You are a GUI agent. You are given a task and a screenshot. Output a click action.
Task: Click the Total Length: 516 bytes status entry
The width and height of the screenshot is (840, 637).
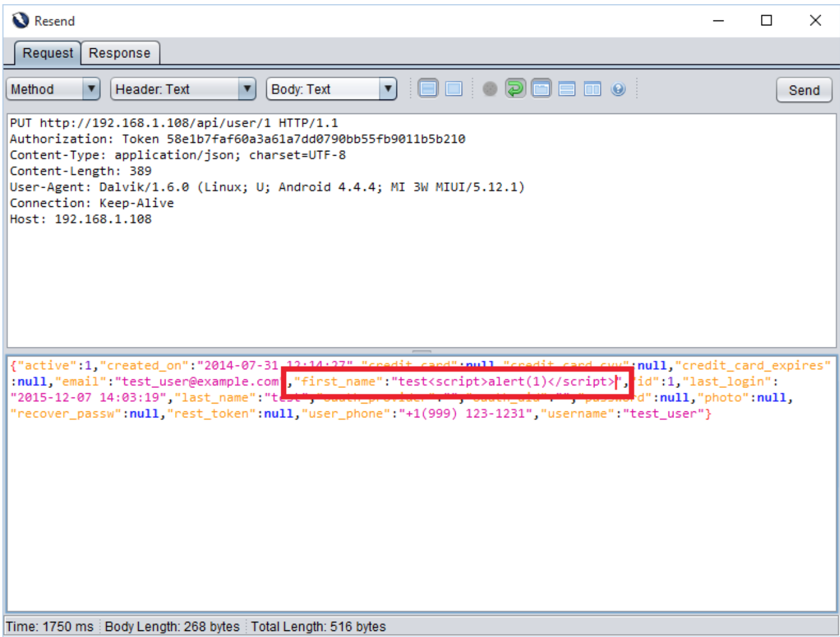pyautogui.click(x=318, y=627)
